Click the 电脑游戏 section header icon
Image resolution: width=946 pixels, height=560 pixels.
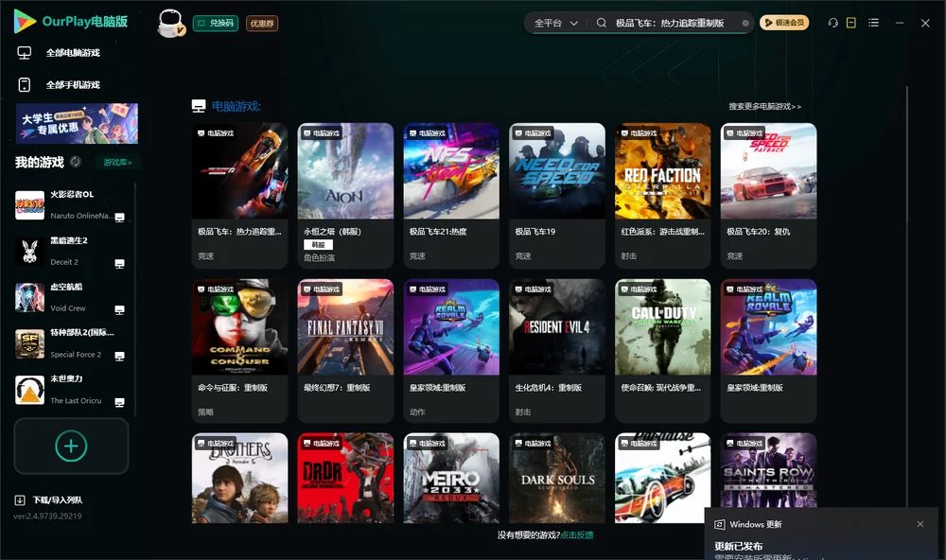pos(199,106)
